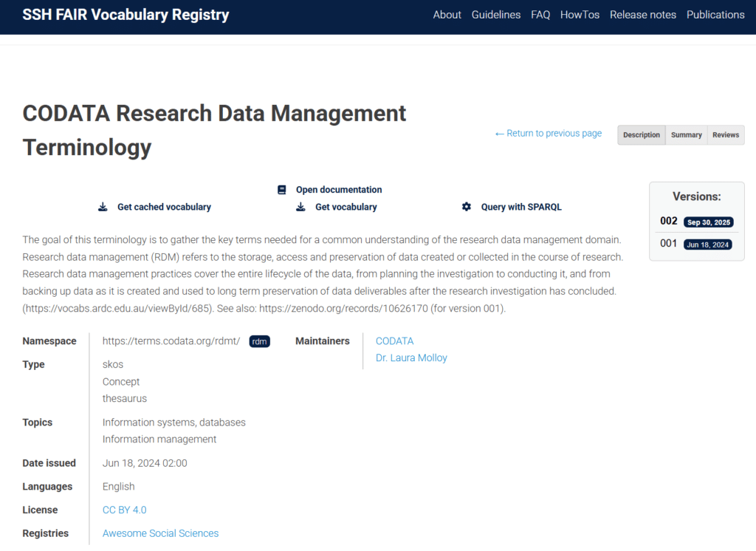
Task: Select version 001 dated Jun 18, 2024
Action: 697,244
